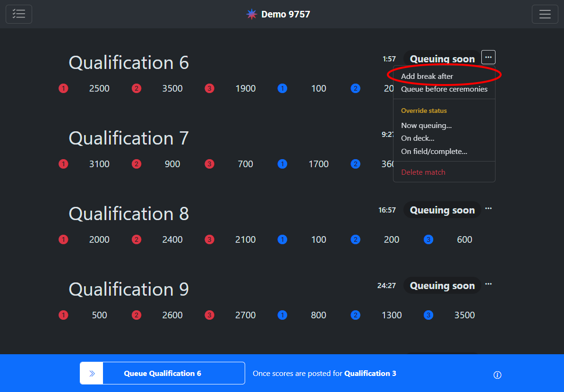Set status override to 'On deck...'
The width and height of the screenshot is (564, 392).
click(x=418, y=138)
